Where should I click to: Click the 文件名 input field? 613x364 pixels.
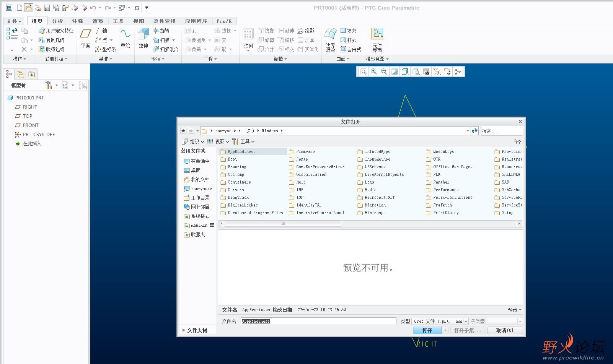click(318, 321)
